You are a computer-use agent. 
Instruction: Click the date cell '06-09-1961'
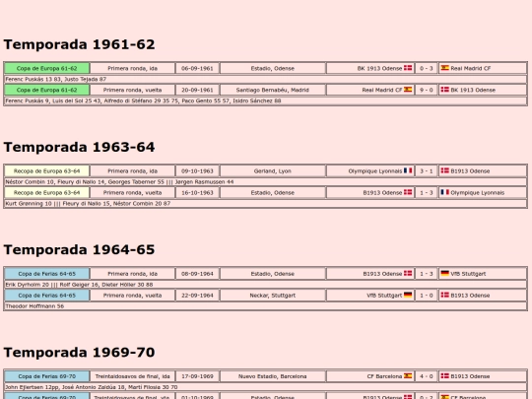point(197,68)
